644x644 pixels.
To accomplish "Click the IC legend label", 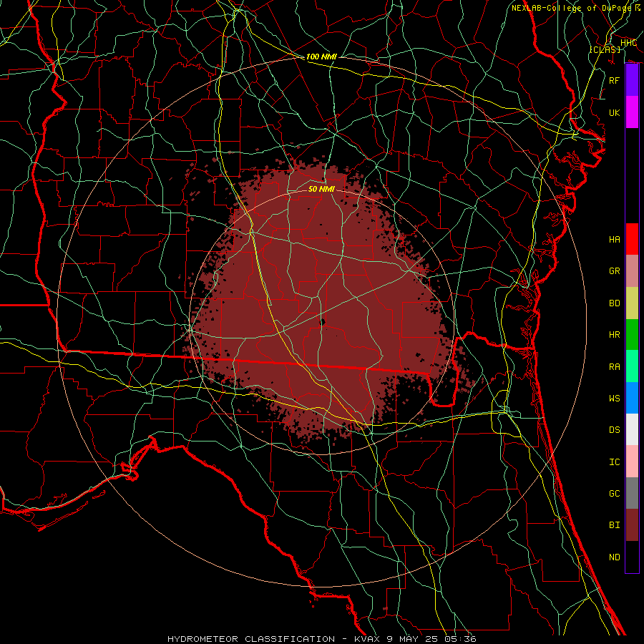I will coord(614,462).
